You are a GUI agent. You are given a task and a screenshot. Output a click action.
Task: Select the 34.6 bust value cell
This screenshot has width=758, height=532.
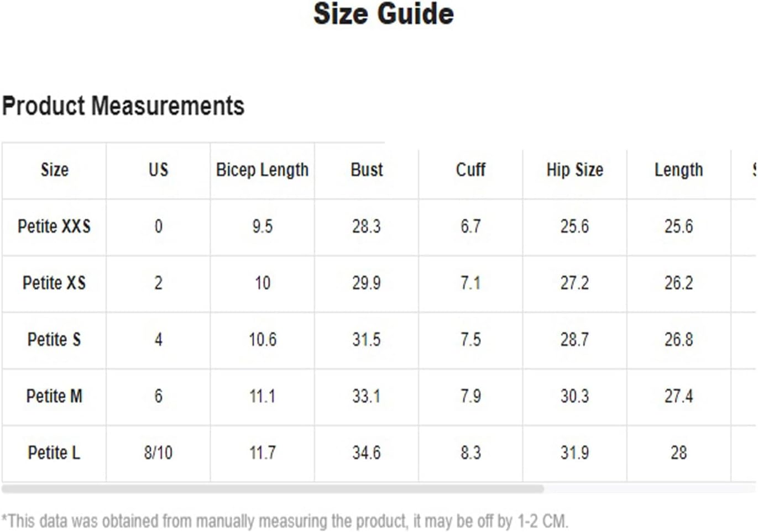(x=367, y=453)
